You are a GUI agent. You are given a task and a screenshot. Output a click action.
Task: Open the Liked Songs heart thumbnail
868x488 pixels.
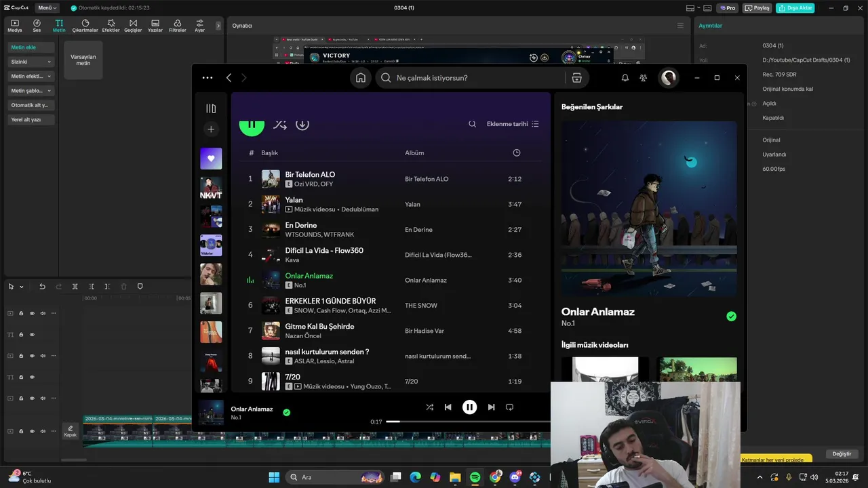click(211, 159)
